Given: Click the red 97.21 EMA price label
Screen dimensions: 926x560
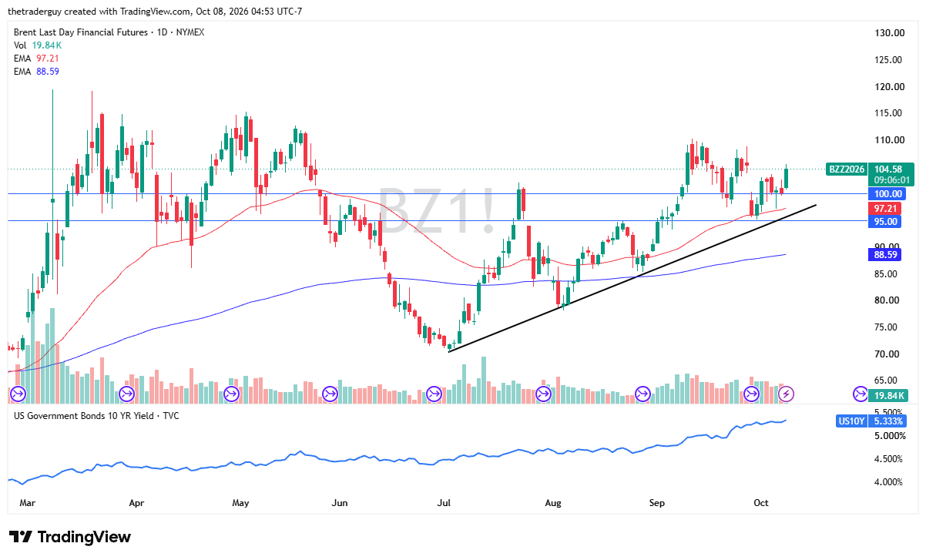Looking at the screenshot, I should pyautogui.click(x=886, y=209).
